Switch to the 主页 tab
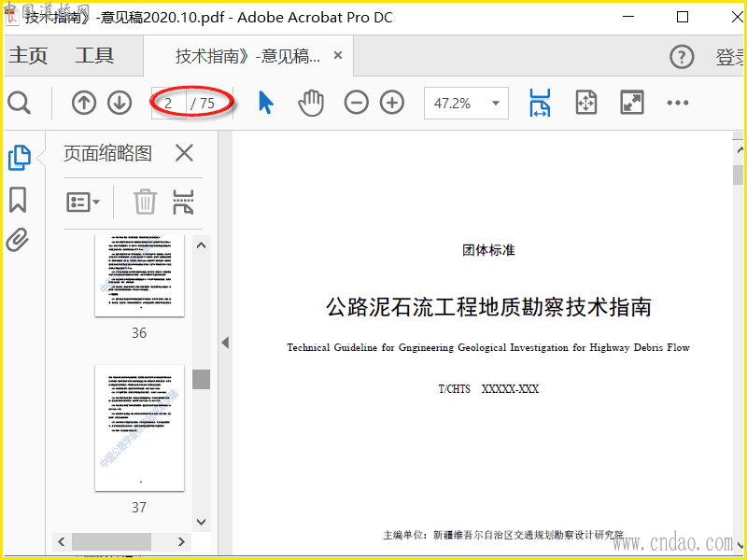 pyautogui.click(x=29, y=56)
